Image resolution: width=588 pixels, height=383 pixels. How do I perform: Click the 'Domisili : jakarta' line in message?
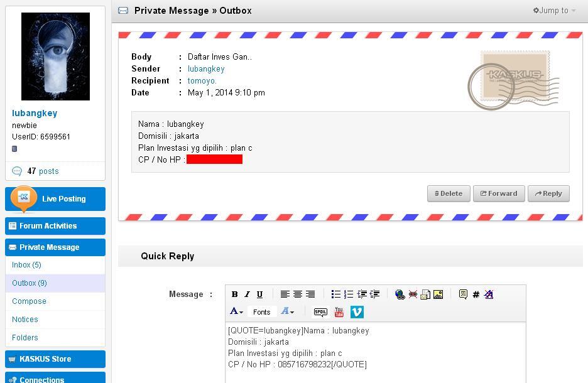pos(168,136)
